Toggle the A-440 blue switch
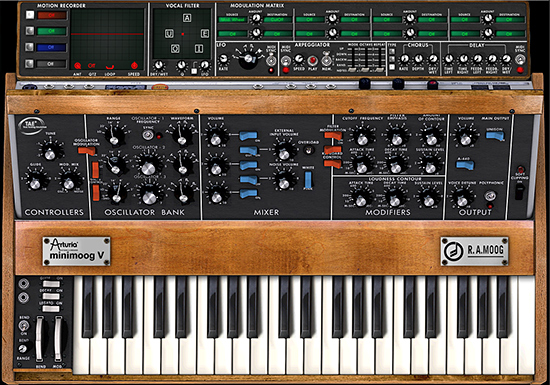The width and height of the screenshot is (550, 385). [x=465, y=166]
